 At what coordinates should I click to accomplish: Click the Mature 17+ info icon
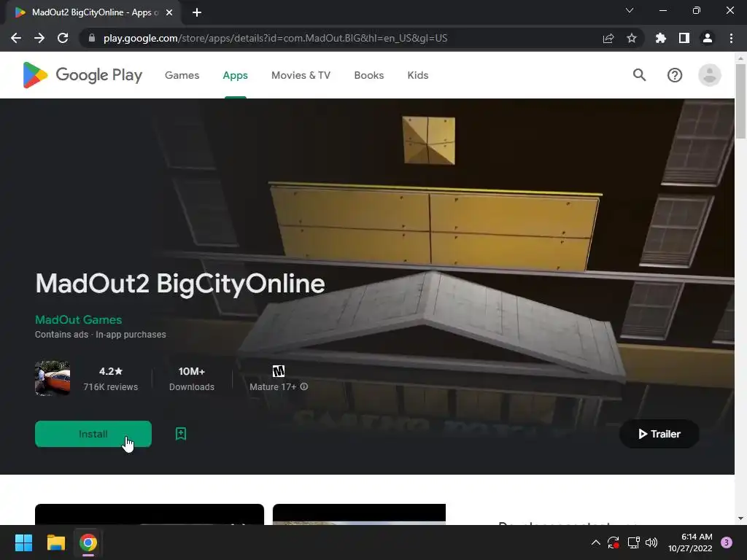pos(304,386)
